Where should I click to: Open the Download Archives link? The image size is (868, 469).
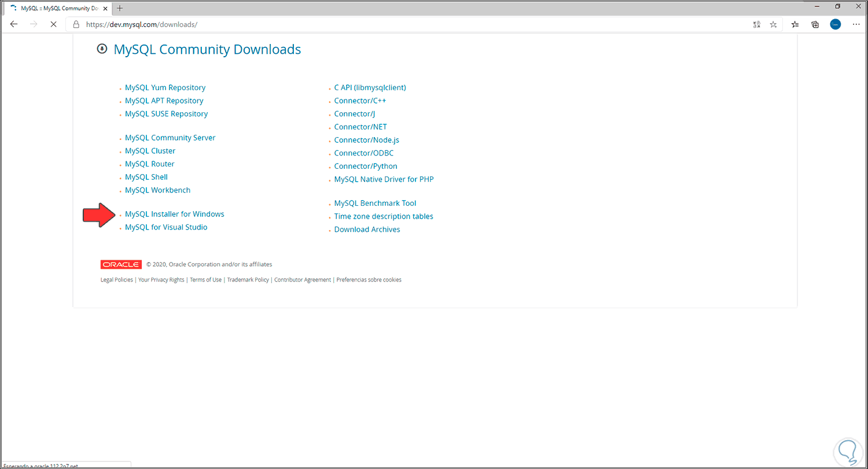pyautogui.click(x=367, y=230)
